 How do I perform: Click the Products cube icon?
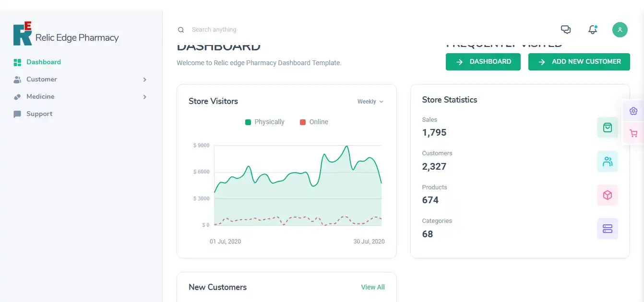click(608, 195)
